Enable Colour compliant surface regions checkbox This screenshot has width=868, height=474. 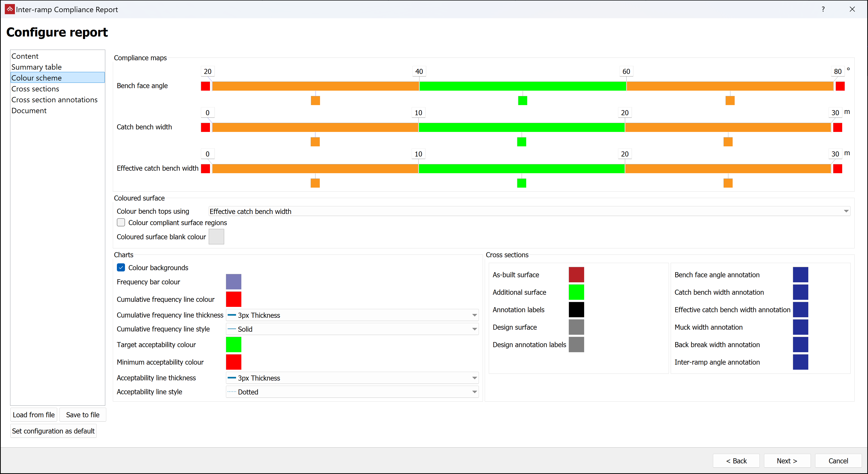121,223
